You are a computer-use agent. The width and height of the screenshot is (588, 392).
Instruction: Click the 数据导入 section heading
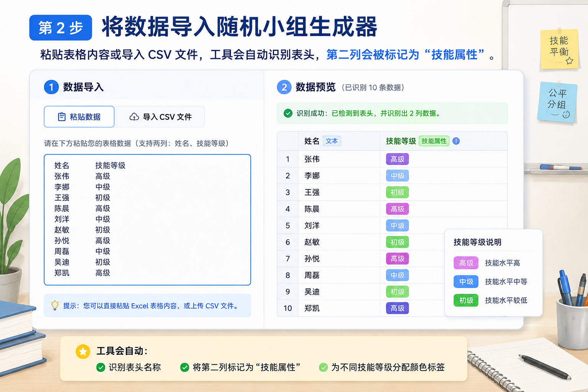(x=83, y=87)
